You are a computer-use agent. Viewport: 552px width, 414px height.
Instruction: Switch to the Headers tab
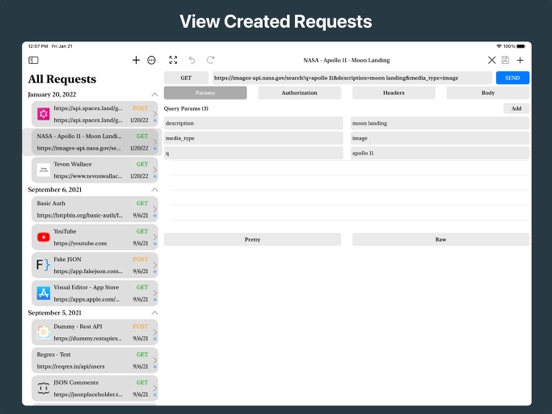(x=394, y=93)
